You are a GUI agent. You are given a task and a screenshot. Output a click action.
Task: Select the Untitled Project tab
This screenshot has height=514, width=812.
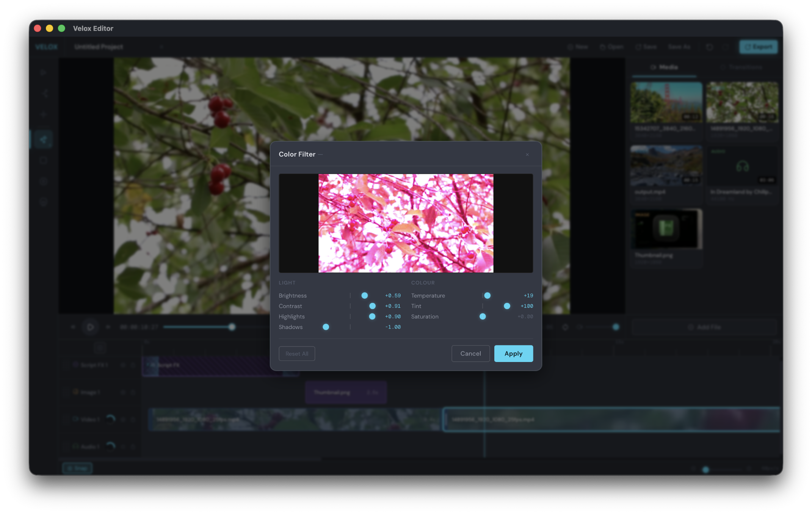coord(99,47)
